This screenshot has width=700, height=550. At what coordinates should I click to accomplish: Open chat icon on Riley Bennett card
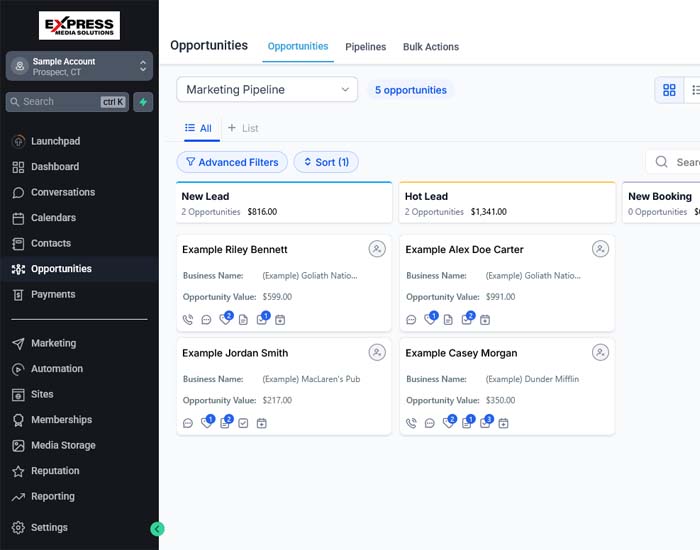206,320
